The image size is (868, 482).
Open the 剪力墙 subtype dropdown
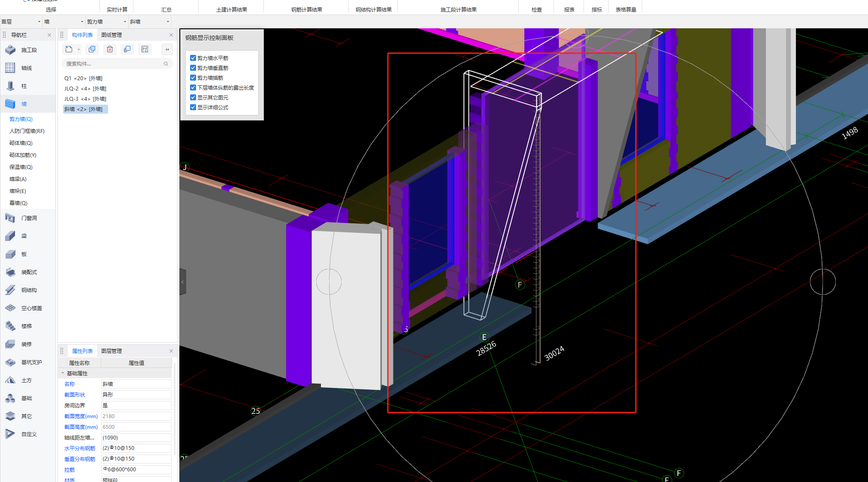click(107, 21)
